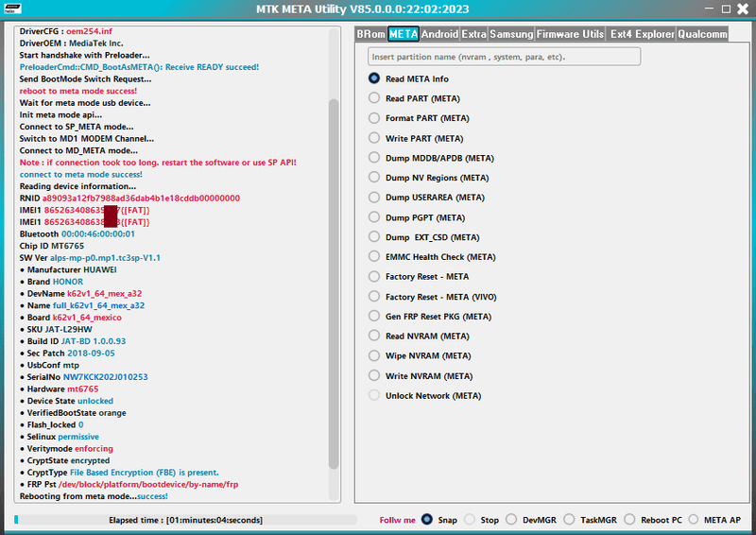Click Sec Patch 2018-09-05 line
The width and height of the screenshot is (756, 535).
pos(67,354)
